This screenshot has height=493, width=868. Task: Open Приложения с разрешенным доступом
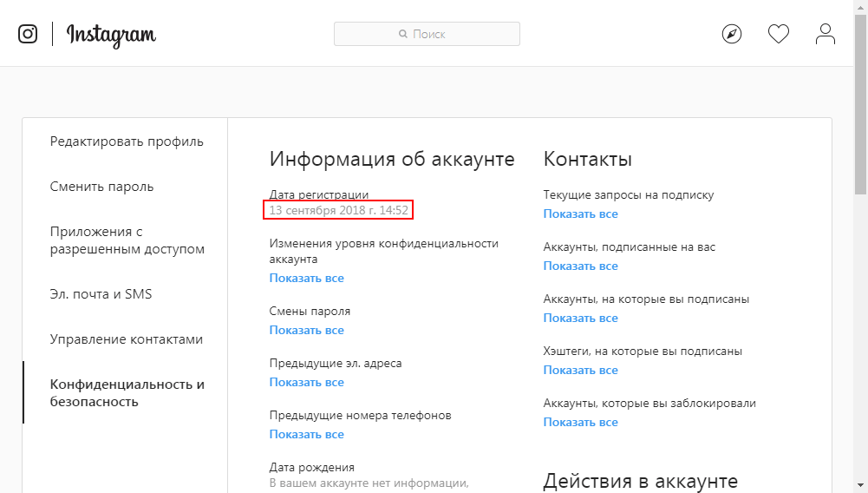click(x=127, y=240)
